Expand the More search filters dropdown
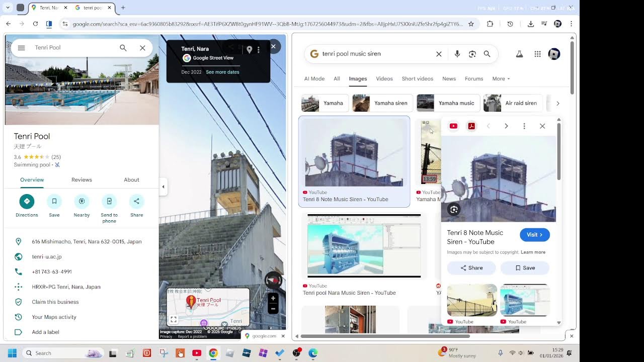The image size is (644, 362). point(501,78)
